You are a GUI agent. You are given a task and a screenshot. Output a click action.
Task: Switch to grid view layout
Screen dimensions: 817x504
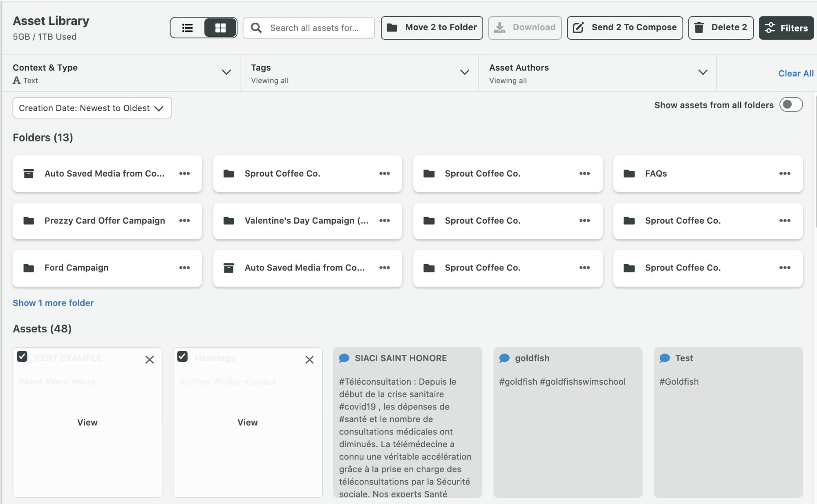click(220, 28)
